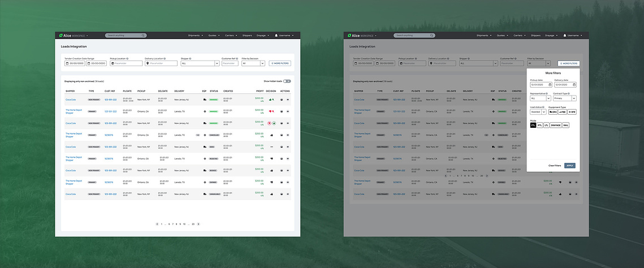
Task: Open Load status dropdown showing Awarded
Action: click(x=538, y=111)
